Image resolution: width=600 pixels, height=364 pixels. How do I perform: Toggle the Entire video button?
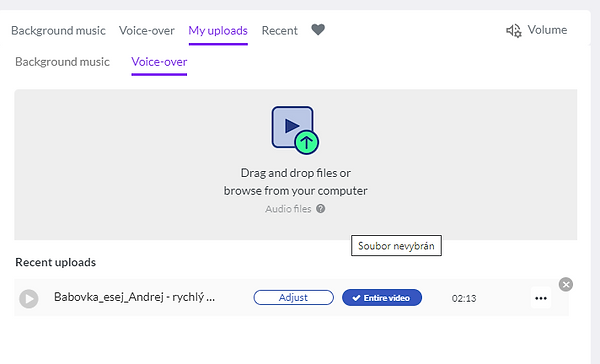(382, 298)
